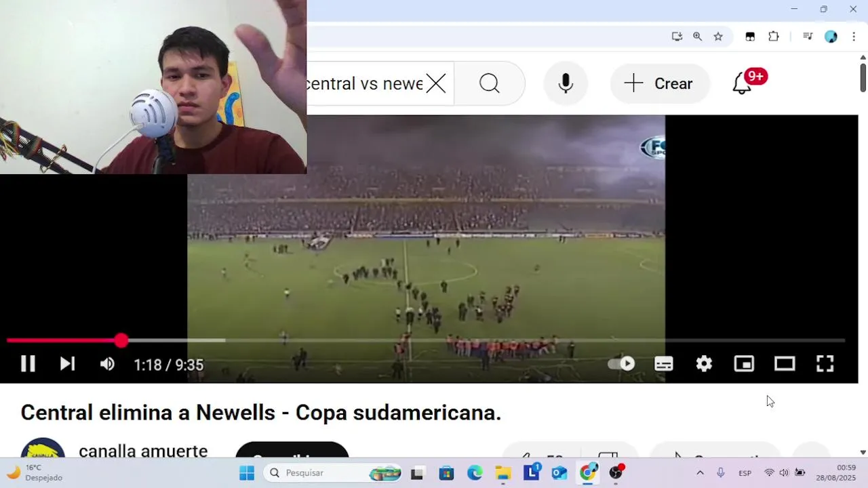
Task: Open Outlook from taskbar
Action: (559, 473)
